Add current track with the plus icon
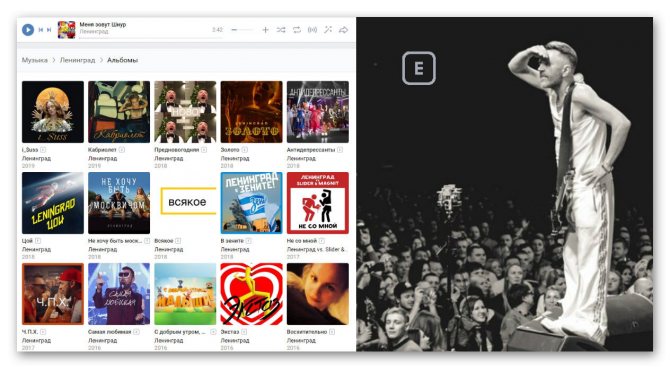This screenshot has width=670, height=369. click(265, 30)
